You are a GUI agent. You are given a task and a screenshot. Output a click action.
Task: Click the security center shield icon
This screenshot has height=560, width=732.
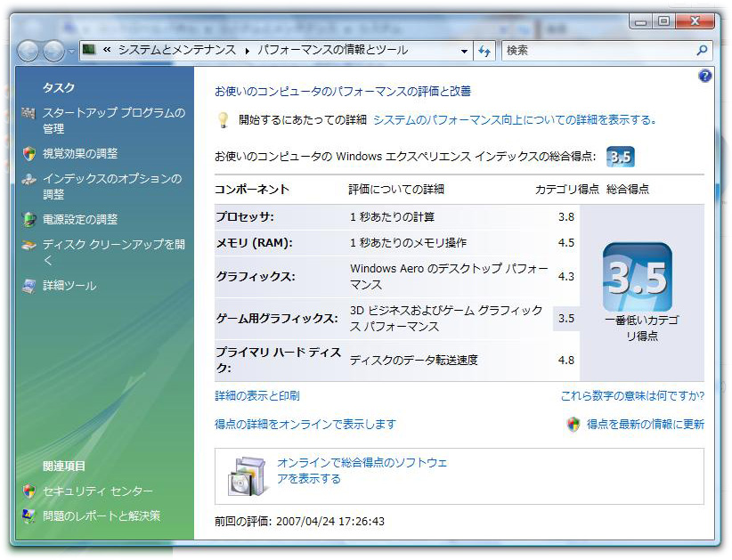click(29, 491)
